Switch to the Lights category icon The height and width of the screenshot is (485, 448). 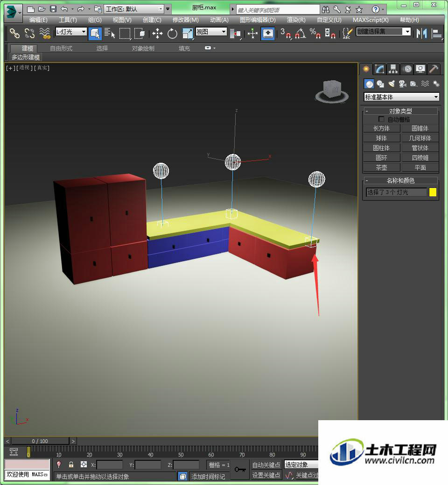click(392, 84)
